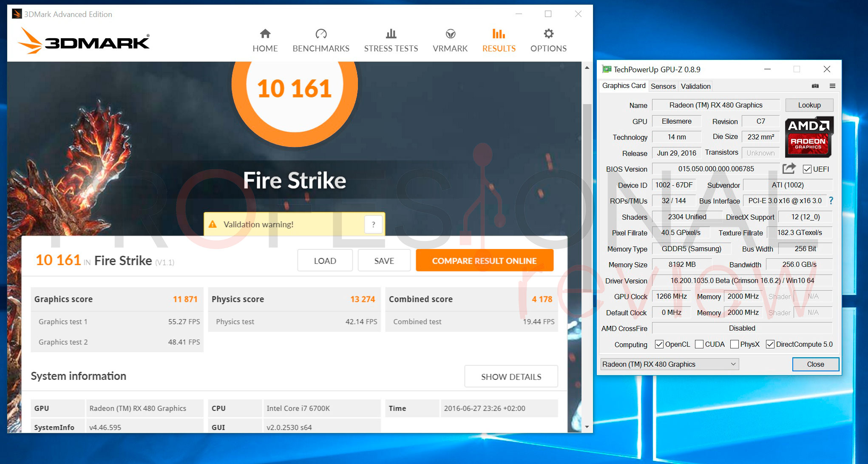
Task: Click the Bus Interface question mark
Action: click(x=831, y=201)
